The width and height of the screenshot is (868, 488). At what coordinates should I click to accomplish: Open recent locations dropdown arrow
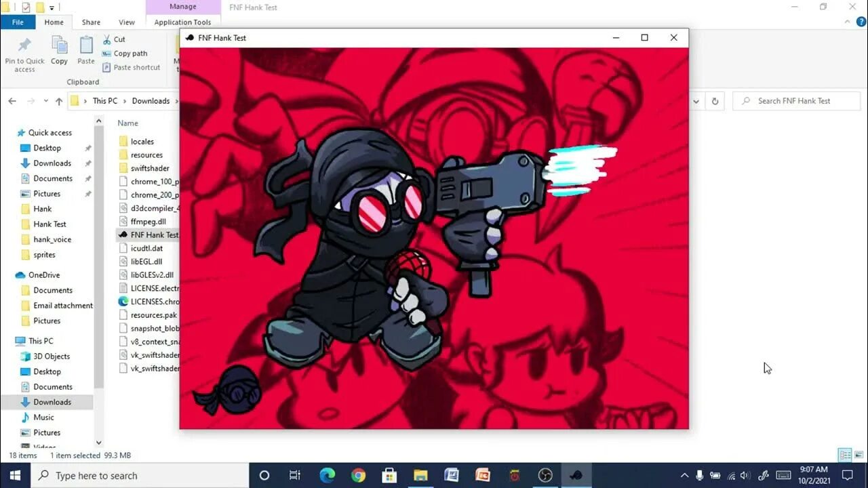(x=46, y=101)
